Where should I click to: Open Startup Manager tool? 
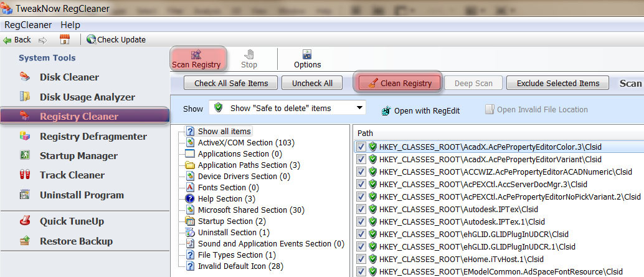[x=78, y=156]
